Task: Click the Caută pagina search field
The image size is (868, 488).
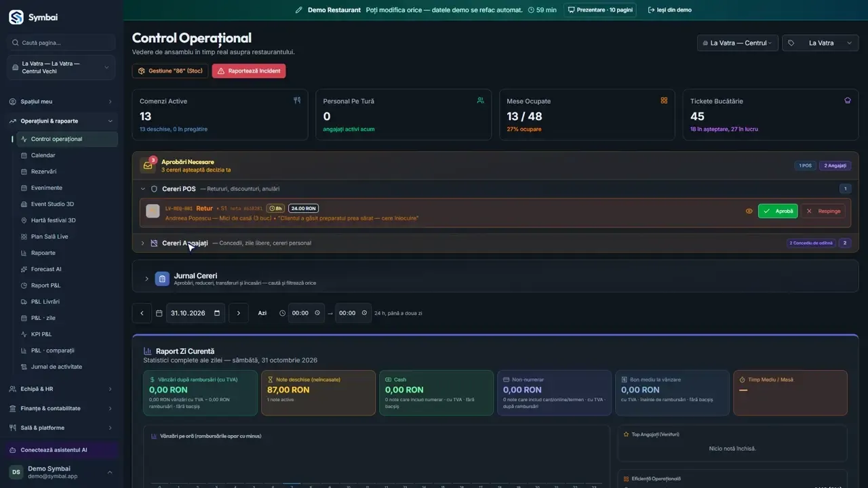Action: tap(61, 43)
